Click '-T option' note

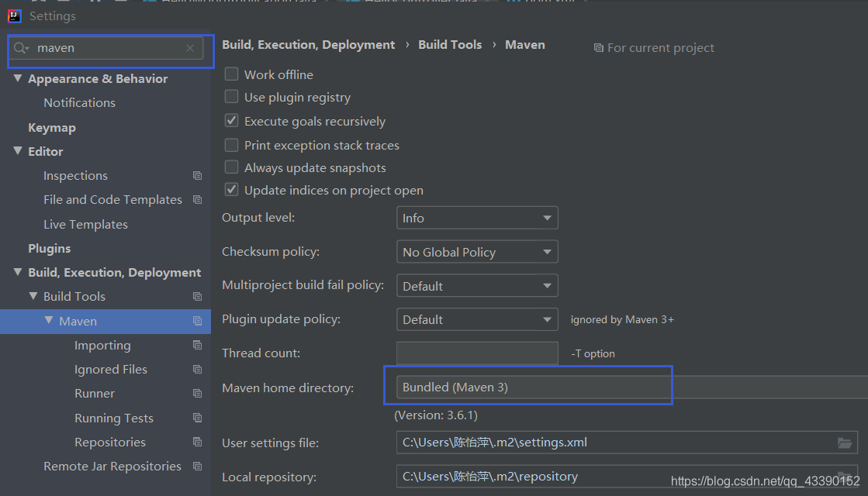point(593,354)
